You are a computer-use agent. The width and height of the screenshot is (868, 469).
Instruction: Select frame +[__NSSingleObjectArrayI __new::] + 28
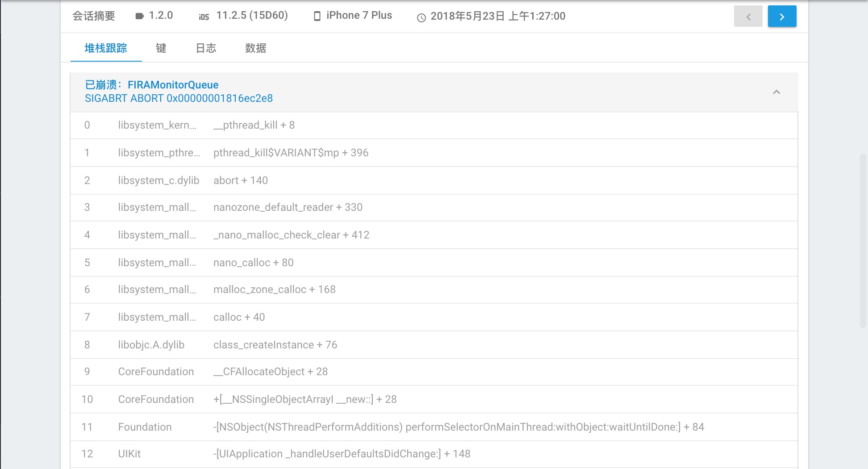tap(434, 399)
